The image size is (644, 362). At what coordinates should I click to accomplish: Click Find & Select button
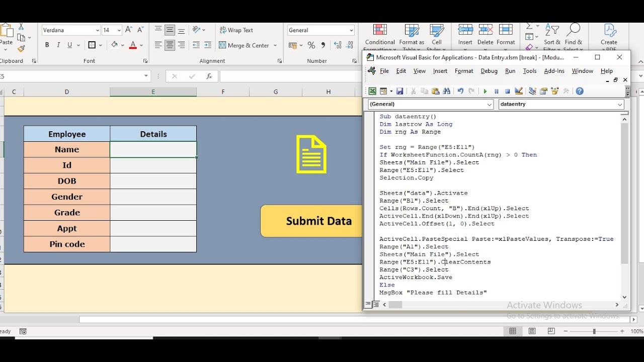coord(573,37)
